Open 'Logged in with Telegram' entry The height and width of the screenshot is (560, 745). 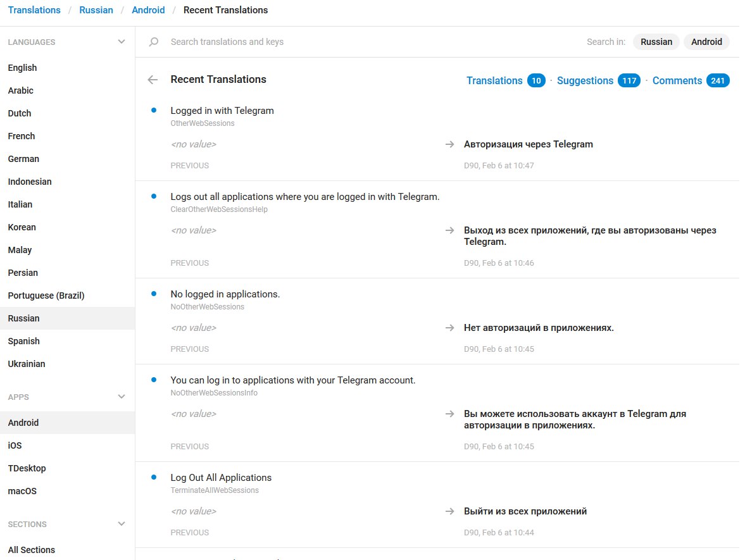tap(222, 111)
